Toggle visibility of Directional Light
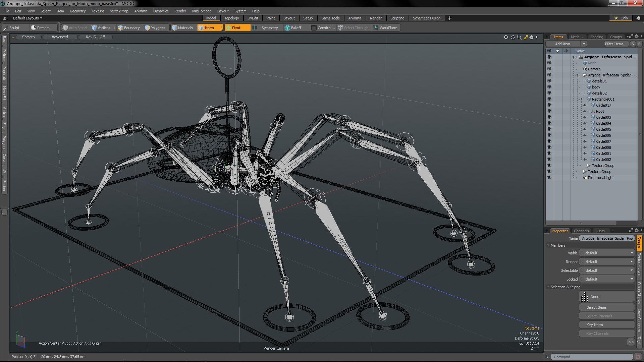The width and height of the screenshot is (644, 362). (549, 178)
